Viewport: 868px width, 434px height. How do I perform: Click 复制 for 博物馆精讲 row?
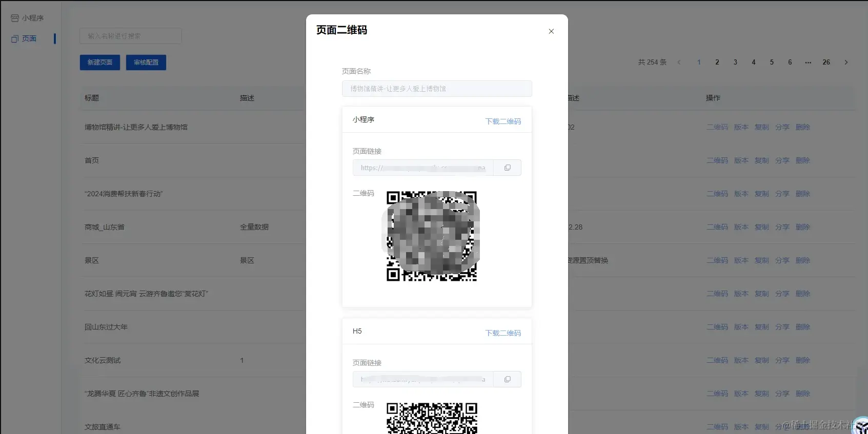point(762,127)
